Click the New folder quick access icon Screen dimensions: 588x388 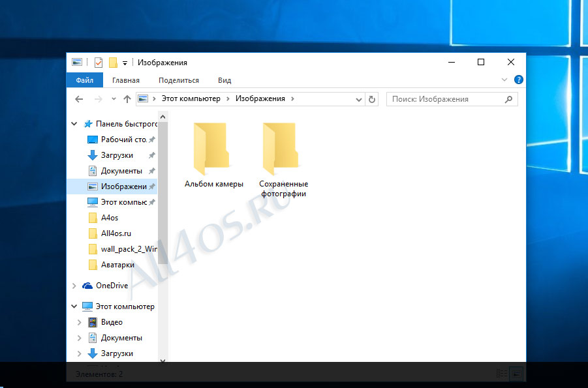[113, 63]
